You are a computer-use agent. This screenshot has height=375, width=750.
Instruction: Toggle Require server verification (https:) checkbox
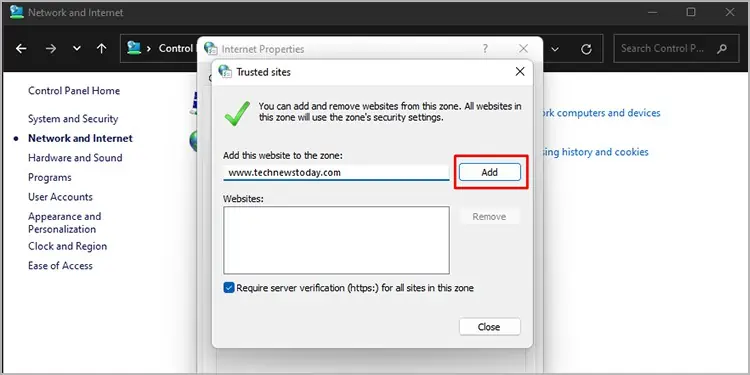(x=229, y=288)
